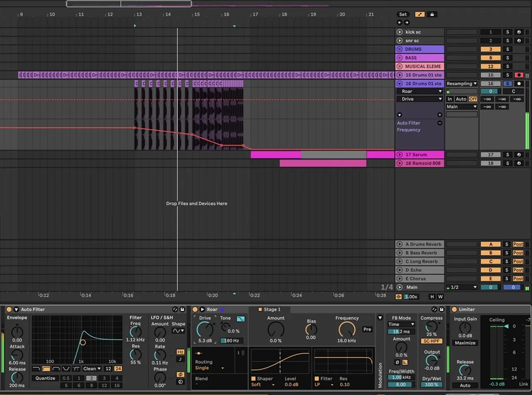Select the band-pass filter type icon in Auto Filter

click(x=56, y=368)
